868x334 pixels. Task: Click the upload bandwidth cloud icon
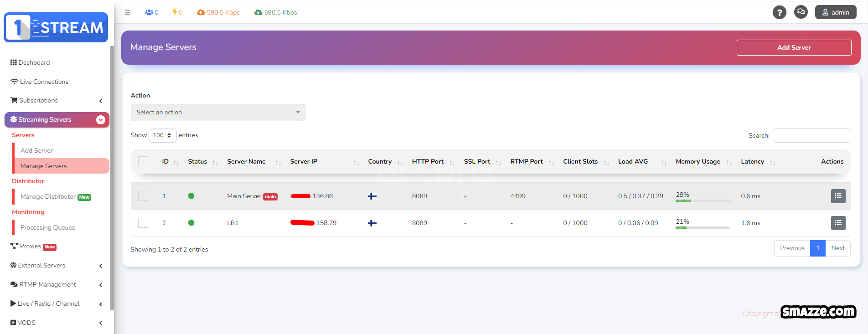pyautogui.click(x=201, y=12)
